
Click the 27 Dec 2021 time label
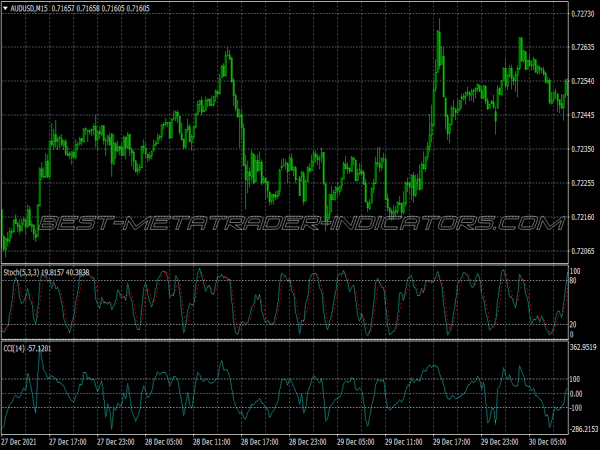[22, 441]
